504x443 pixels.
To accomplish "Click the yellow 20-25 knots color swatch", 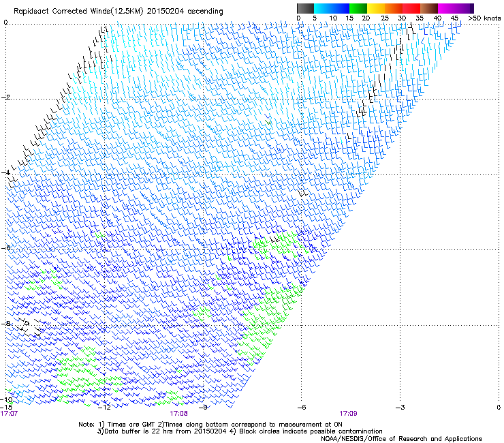I will 375,8.
